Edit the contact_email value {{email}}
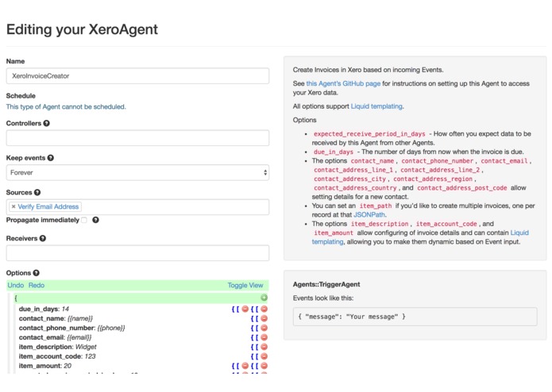The width and height of the screenshot is (552, 392). pyautogui.click(x=79, y=337)
